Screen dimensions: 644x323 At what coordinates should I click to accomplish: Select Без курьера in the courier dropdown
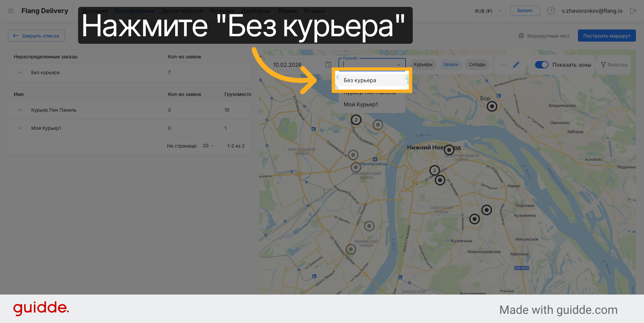pos(360,80)
